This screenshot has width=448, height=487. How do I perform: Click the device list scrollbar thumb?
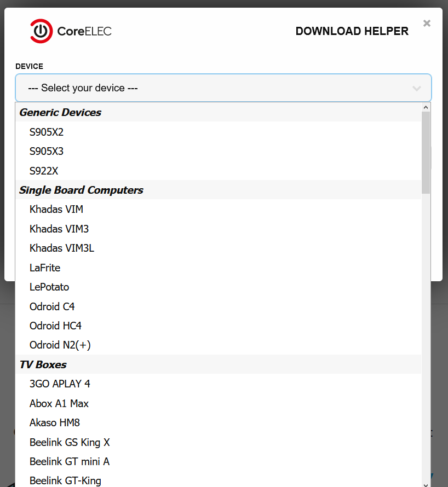[426, 153]
